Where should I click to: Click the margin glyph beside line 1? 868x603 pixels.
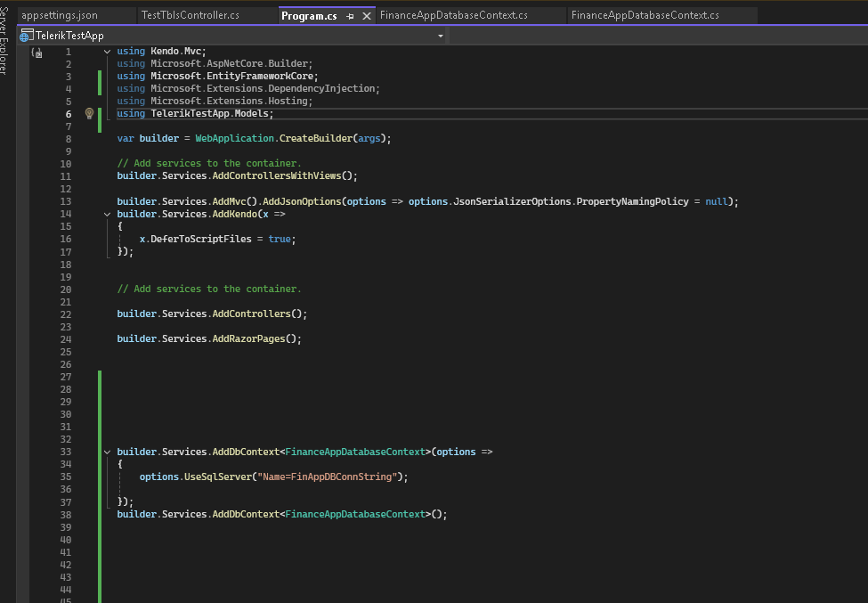[x=37, y=53]
